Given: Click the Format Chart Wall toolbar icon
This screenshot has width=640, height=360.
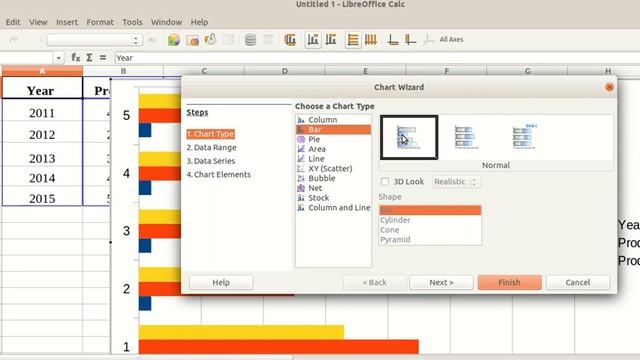Looking at the screenshot, I should pos(211,40).
